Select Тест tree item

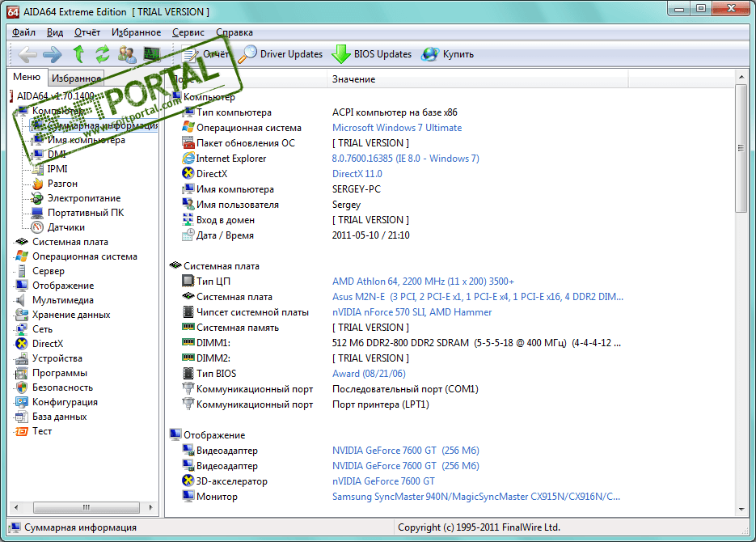coord(41,431)
